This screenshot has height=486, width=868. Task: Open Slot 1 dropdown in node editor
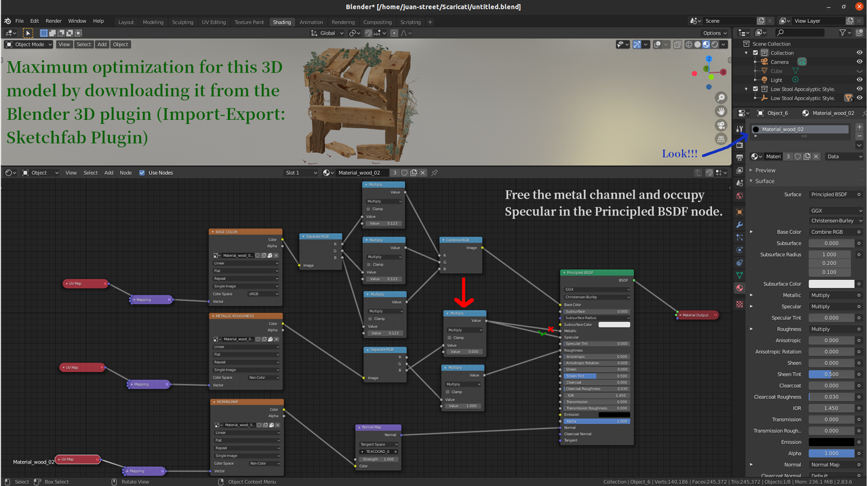pos(301,173)
